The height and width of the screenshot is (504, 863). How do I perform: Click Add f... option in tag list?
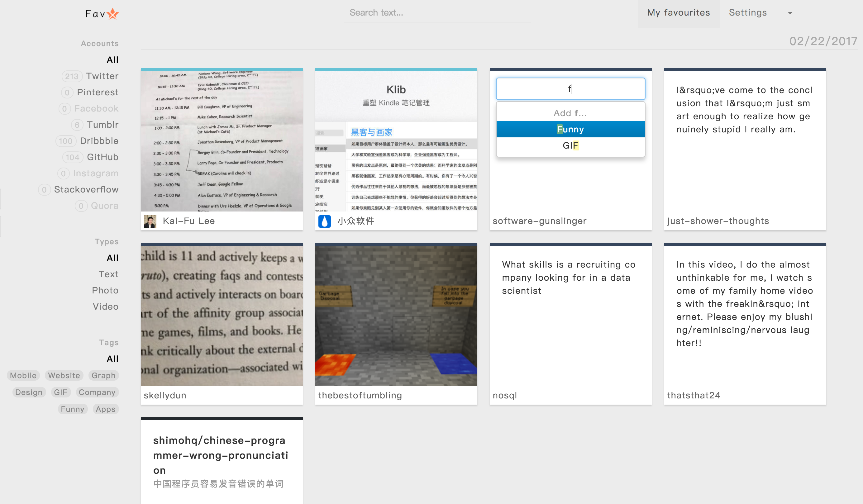(570, 113)
